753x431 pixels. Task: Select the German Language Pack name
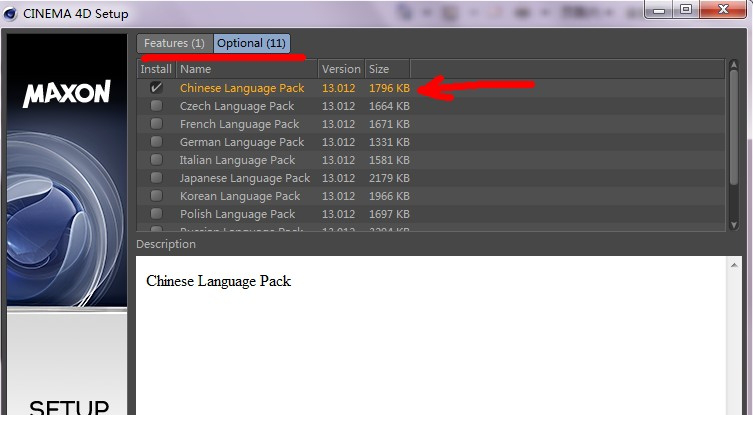coord(242,142)
